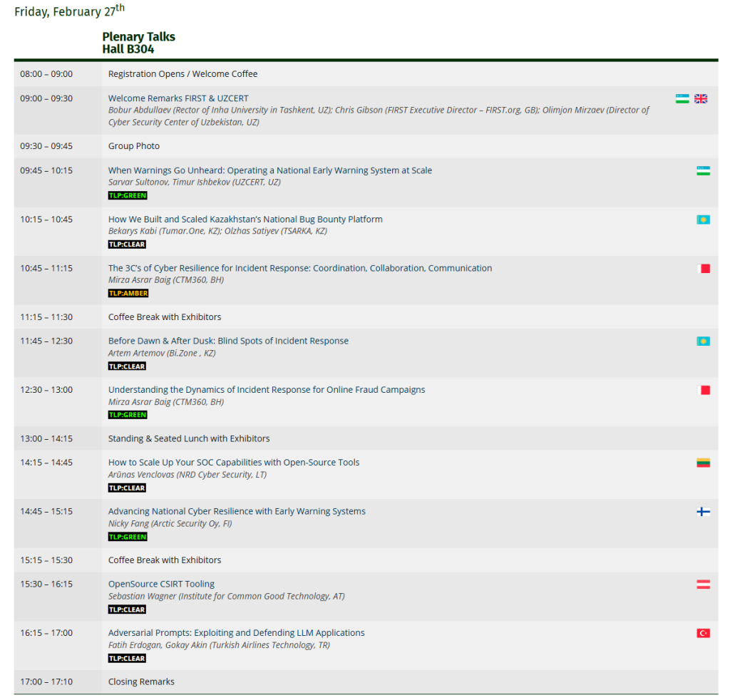Screen dimensions: 730x700
Task: Click the Uzbekistan flag beside Welcome Remarks
Action: (682, 99)
